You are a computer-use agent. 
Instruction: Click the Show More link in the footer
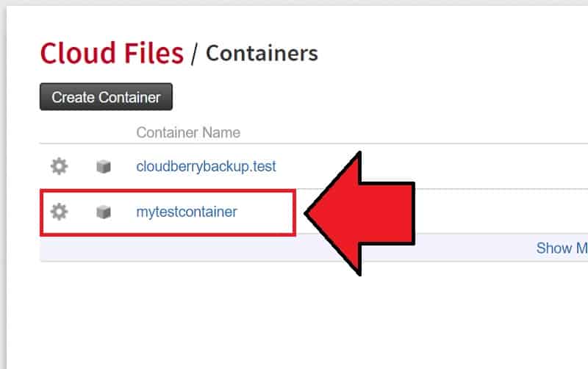(562, 248)
